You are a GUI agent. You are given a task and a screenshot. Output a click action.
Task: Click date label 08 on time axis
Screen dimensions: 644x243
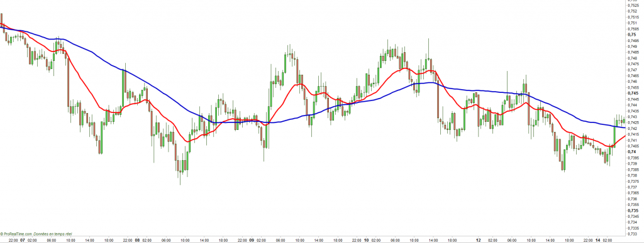[x=137, y=240]
